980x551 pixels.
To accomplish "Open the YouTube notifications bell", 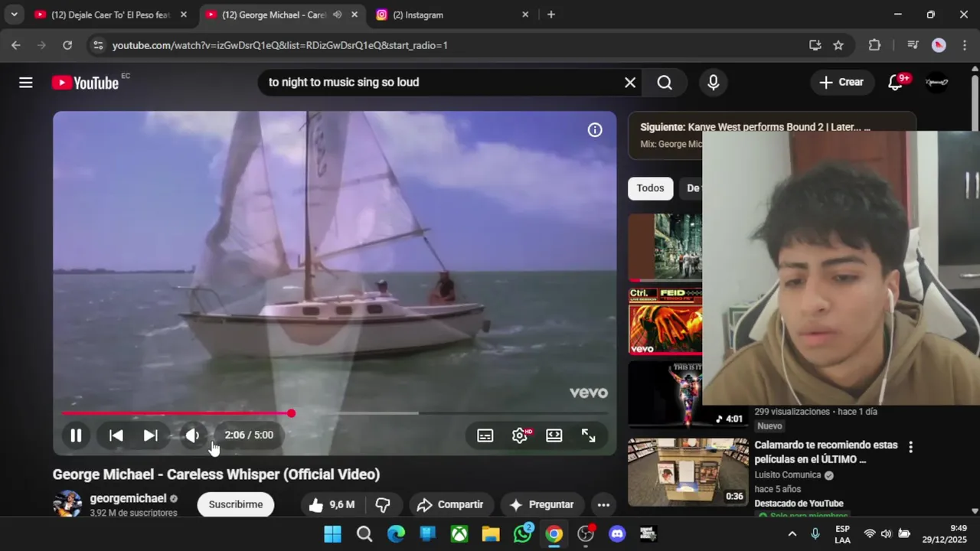I will click(896, 83).
